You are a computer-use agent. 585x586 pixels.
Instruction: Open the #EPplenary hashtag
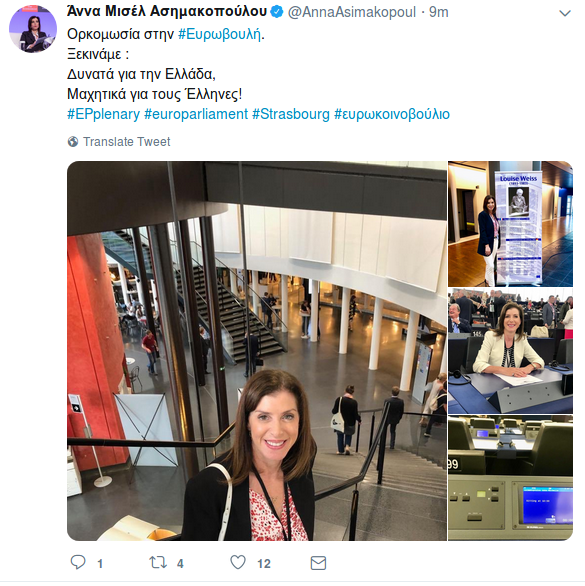tap(104, 114)
